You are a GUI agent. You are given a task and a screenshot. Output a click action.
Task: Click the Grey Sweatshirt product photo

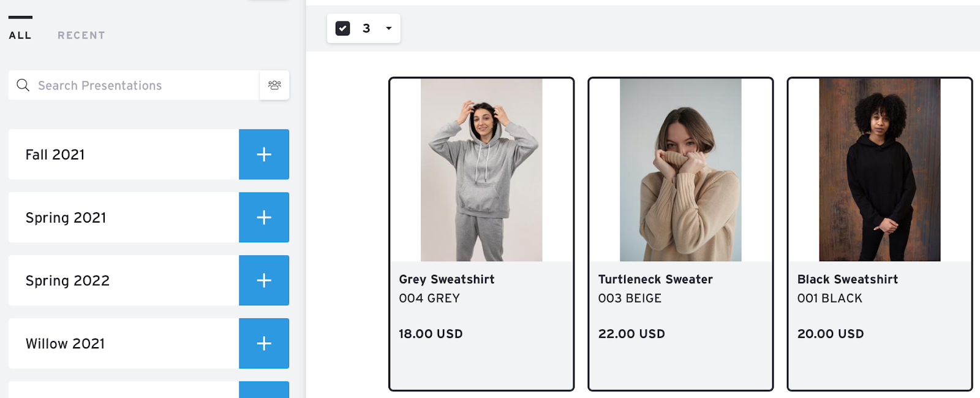coord(481,170)
